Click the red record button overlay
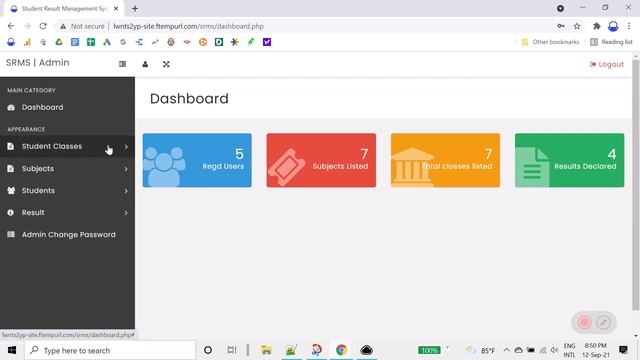Image resolution: width=640 pixels, height=360 pixels. (x=584, y=322)
